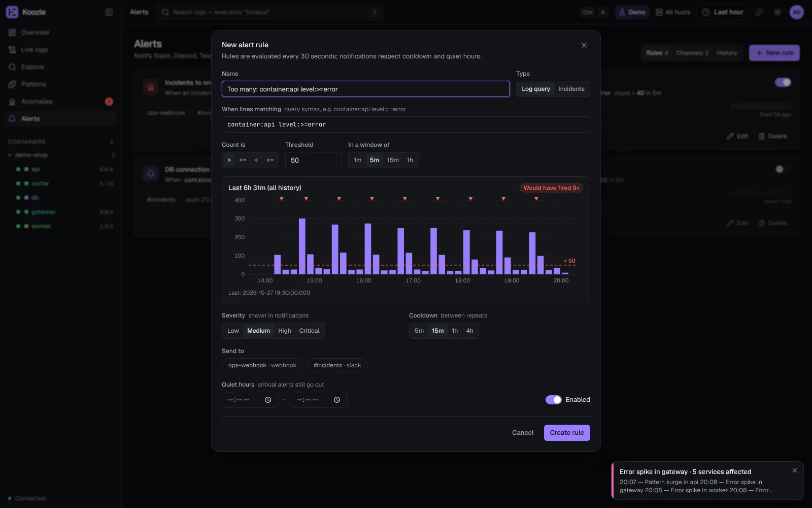Select the >= count operator
The height and width of the screenshot is (508, 812).
243,160
